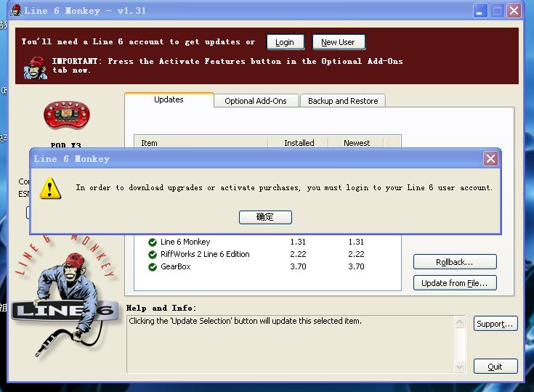
Task: Click the New User button
Action: coord(339,42)
